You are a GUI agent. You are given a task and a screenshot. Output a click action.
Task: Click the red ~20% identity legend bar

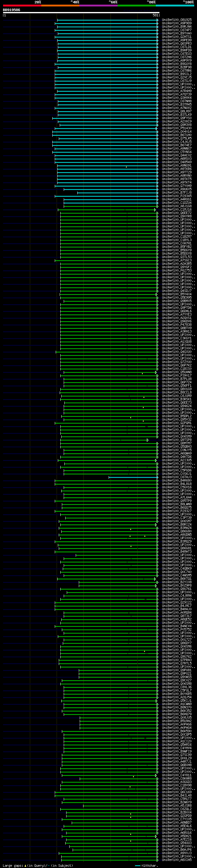(x=22, y=6)
